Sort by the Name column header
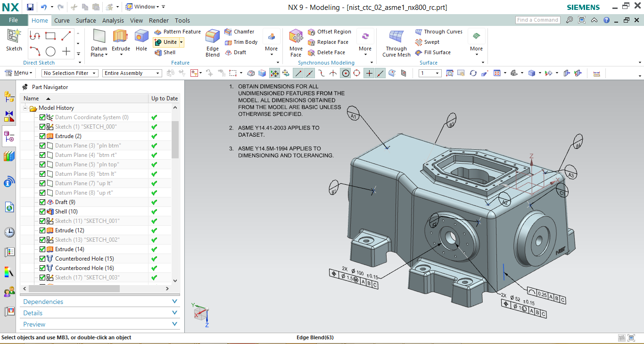644x344 pixels. (x=84, y=98)
